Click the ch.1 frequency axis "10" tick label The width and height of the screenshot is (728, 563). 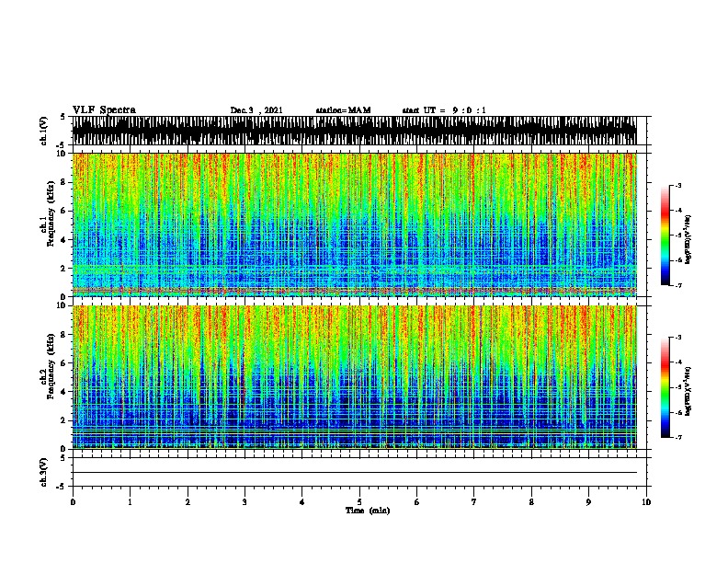[63, 154]
